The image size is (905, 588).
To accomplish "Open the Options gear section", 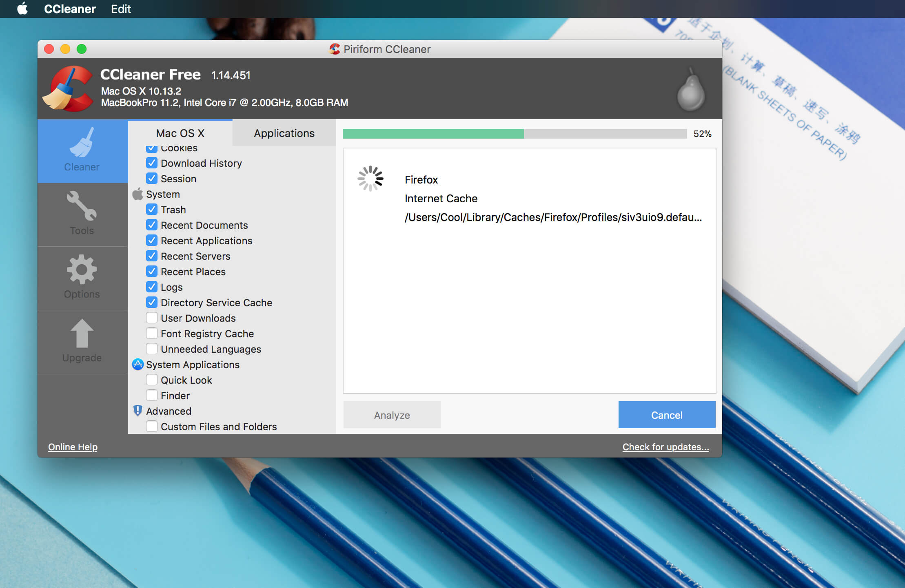I will [x=82, y=278].
